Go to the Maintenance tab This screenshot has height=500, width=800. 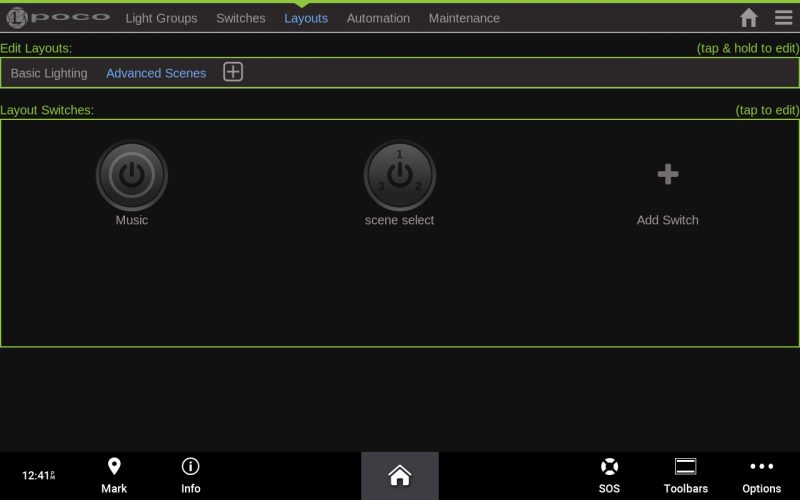coord(464,18)
